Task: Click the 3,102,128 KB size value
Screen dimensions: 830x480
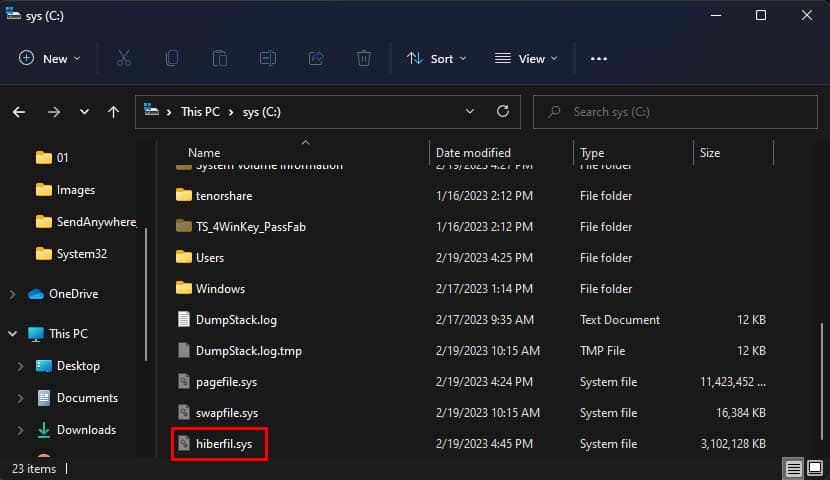Action: pos(733,443)
